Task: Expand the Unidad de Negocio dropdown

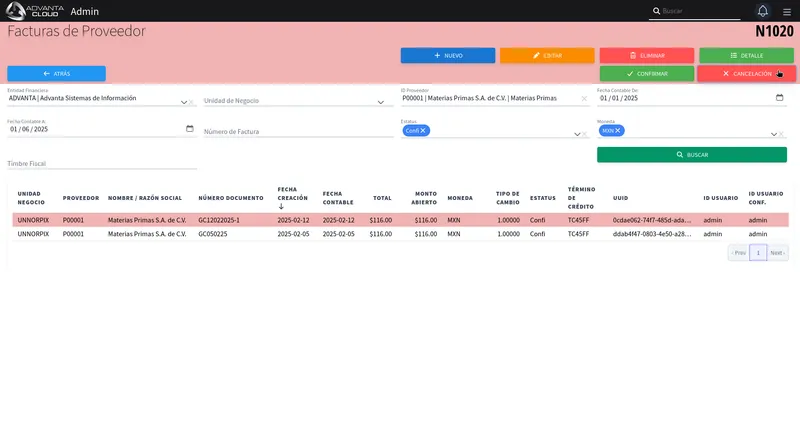Action: pyautogui.click(x=381, y=102)
